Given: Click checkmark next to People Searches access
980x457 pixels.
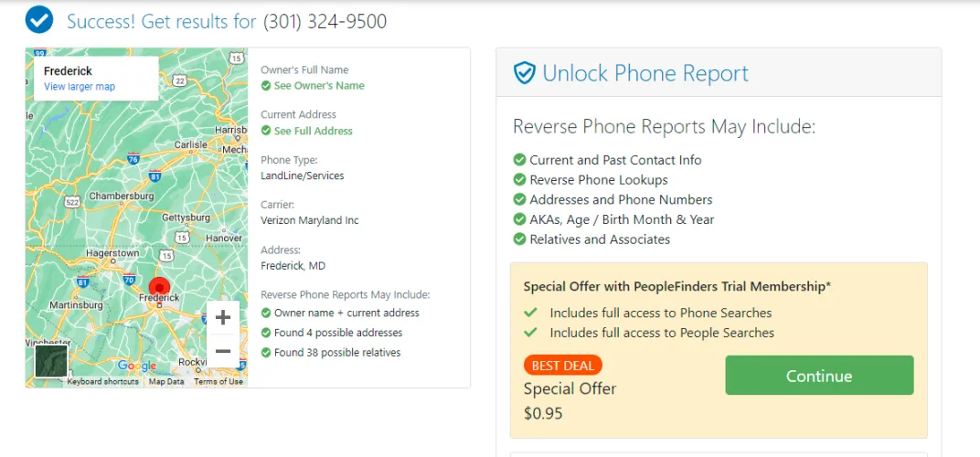Looking at the screenshot, I should [x=530, y=333].
